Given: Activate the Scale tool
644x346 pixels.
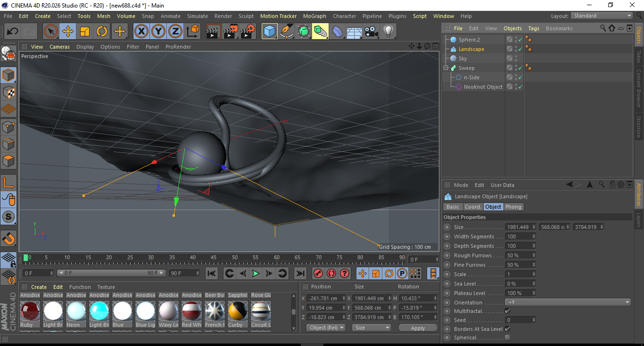Looking at the screenshot, I should pos(85,32).
